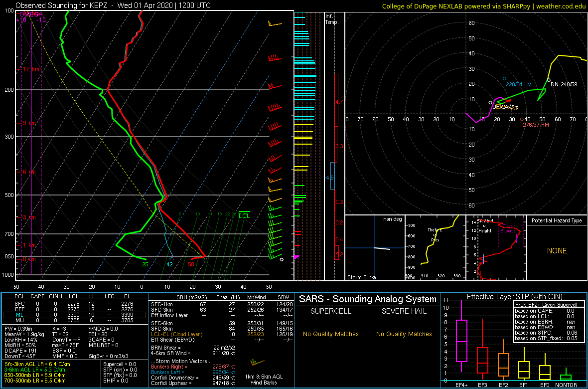Image resolution: width=588 pixels, height=389 pixels.
Task: Click the red surface temperature value 58
Action: 191,264
